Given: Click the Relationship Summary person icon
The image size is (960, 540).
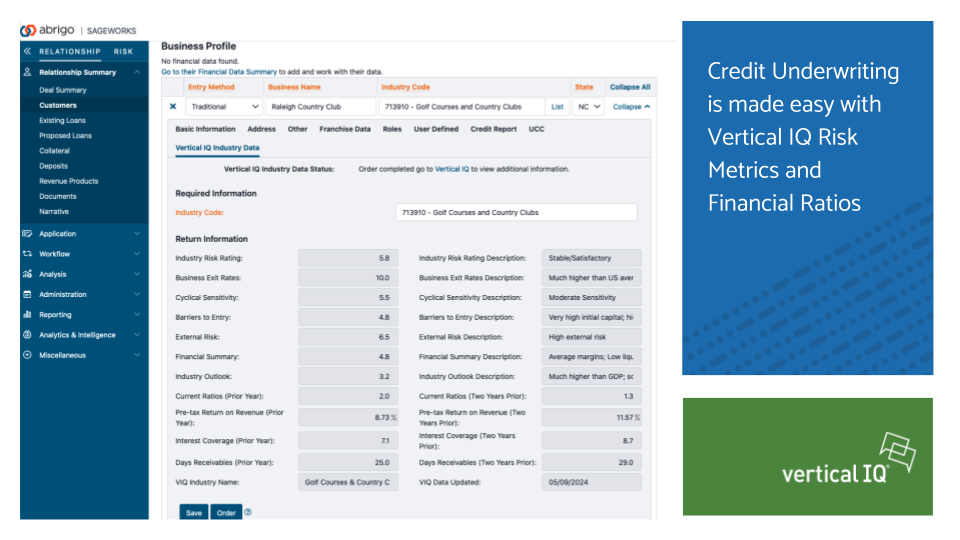Looking at the screenshot, I should [x=28, y=72].
